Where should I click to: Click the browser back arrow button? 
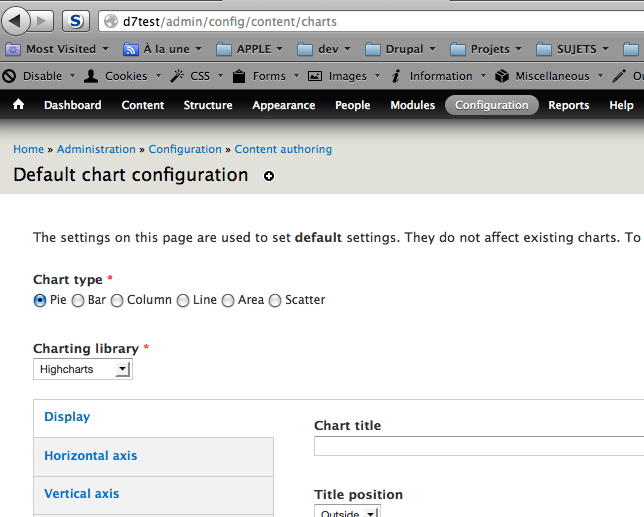pyautogui.click(x=16, y=21)
